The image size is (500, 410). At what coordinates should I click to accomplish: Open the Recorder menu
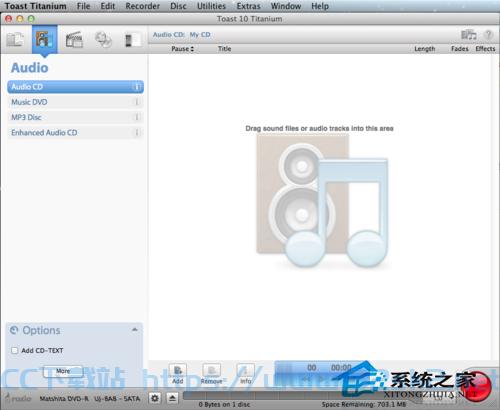click(x=142, y=6)
